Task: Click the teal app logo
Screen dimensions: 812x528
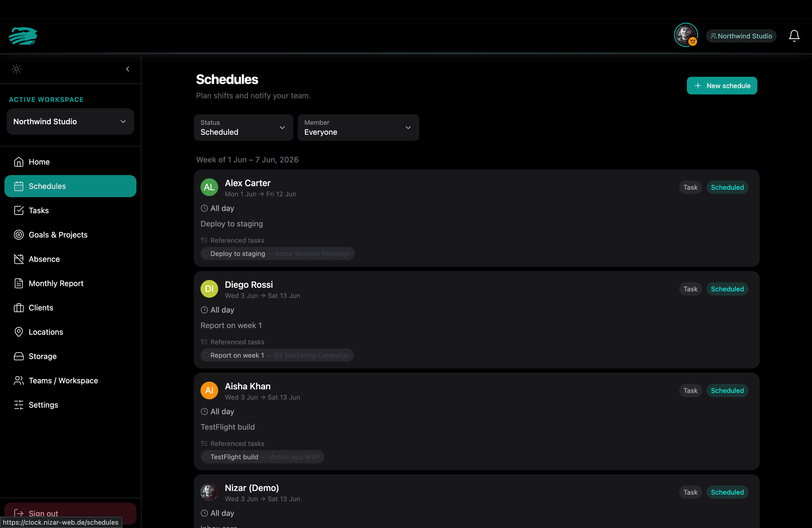Action: pyautogui.click(x=23, y=36)
